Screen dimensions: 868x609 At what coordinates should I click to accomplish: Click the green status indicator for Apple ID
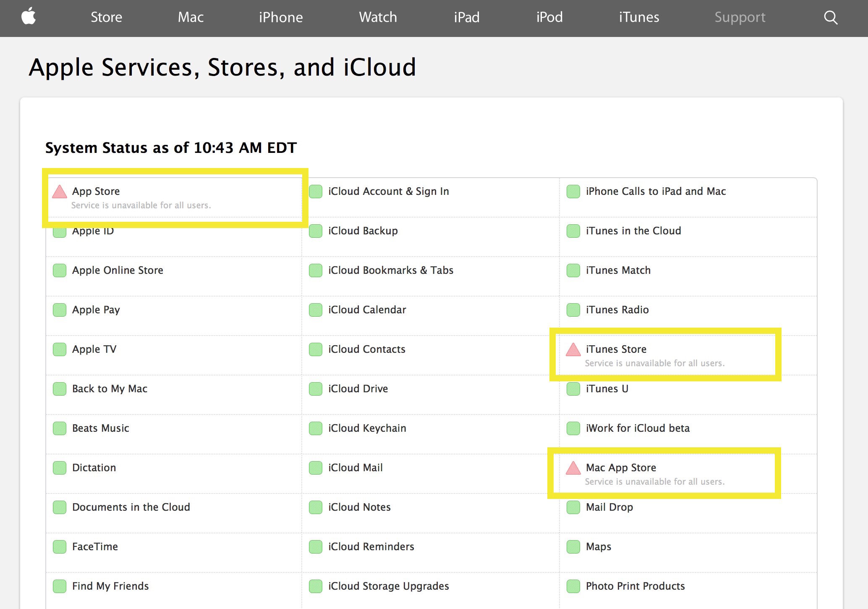[x=59, y=231]
